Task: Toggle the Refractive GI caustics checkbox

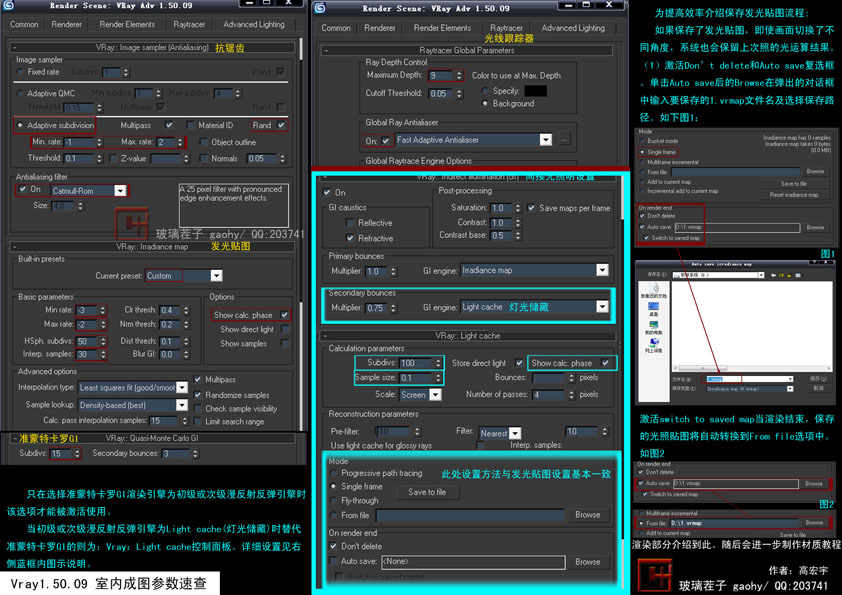Action: 350,238
